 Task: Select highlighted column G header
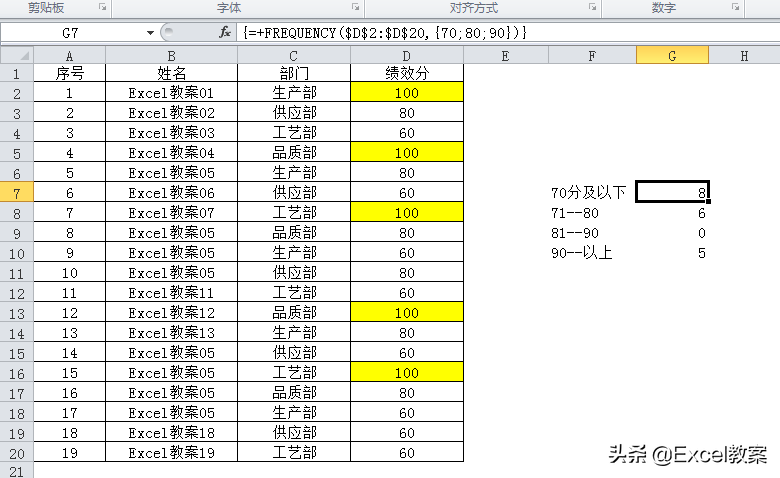672,55
